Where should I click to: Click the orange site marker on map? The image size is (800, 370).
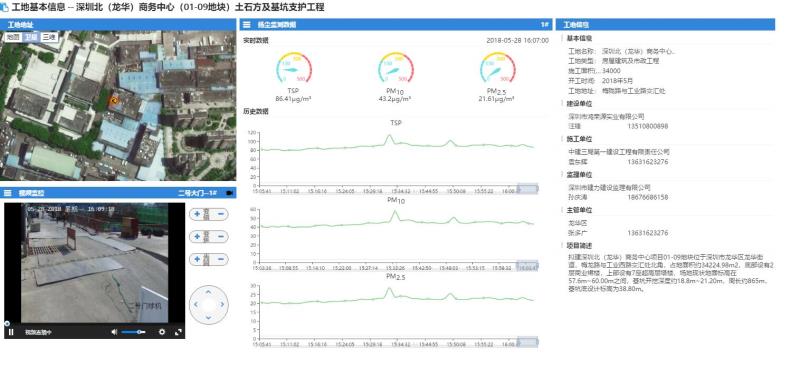(114, 101)
